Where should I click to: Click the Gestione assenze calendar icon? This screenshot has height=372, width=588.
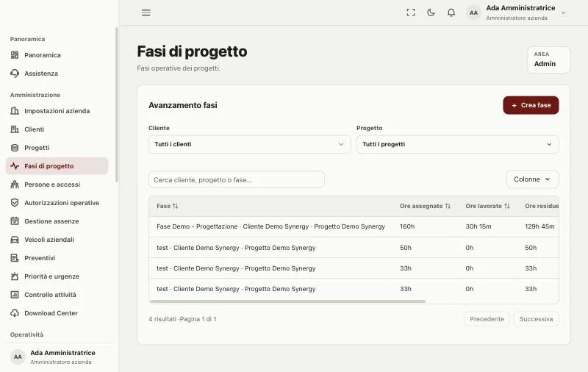click(15, 221)
